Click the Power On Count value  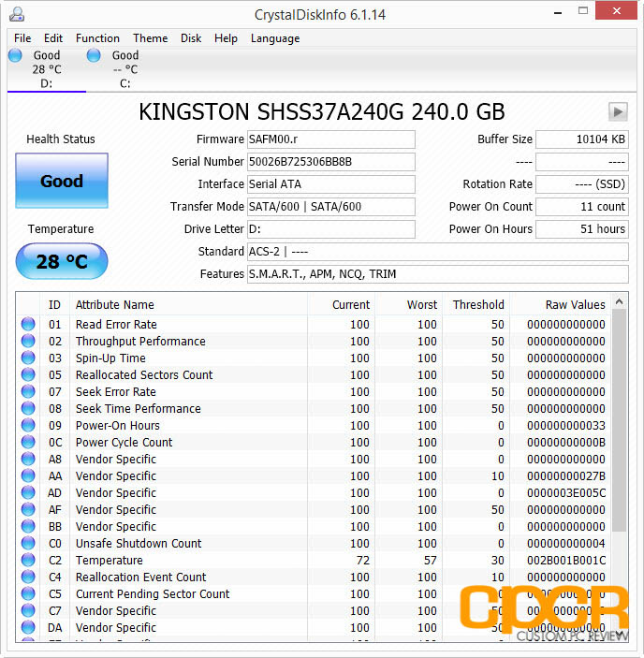582,207
